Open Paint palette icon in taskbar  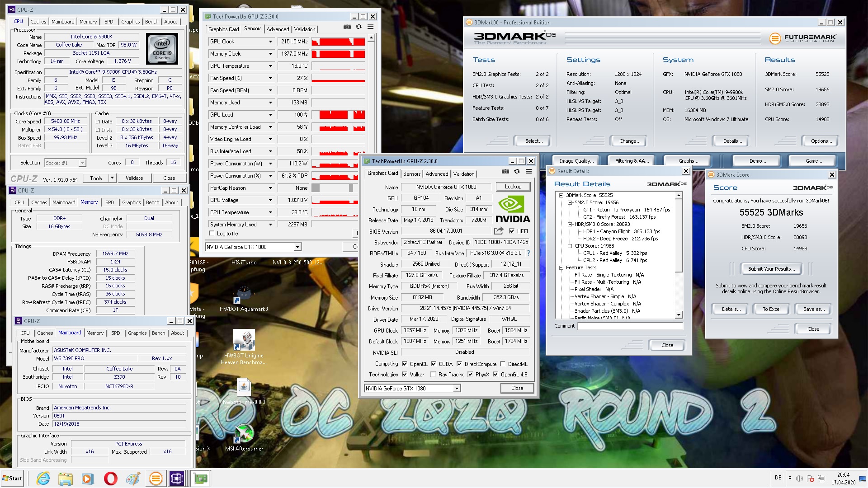pyautogui.click(x=133, y=479)
